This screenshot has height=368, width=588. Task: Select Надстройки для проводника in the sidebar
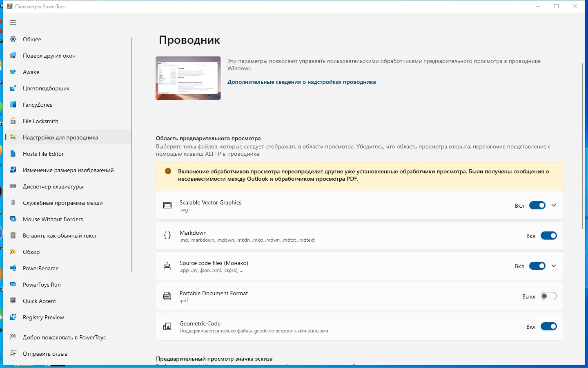coord(68,137)
